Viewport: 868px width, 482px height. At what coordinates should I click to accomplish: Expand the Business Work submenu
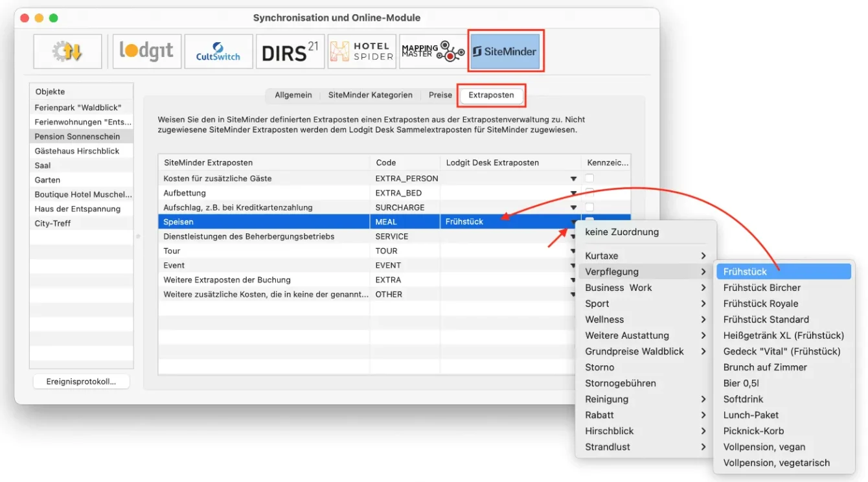coord(646,288)
